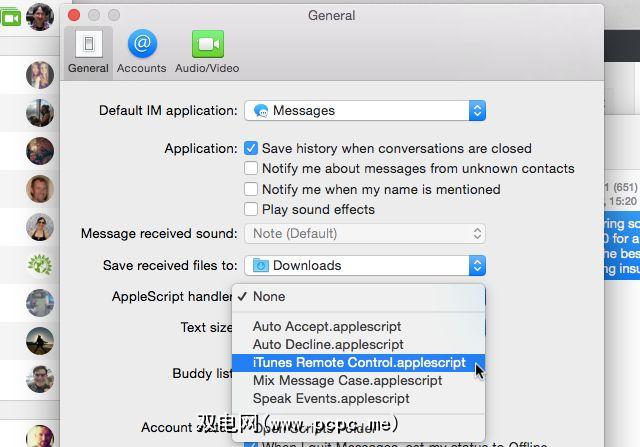The height and width of the screenshot is (447, 640).
Task: Switch to the Accounts preferences tab
Action: coord(142,53)
